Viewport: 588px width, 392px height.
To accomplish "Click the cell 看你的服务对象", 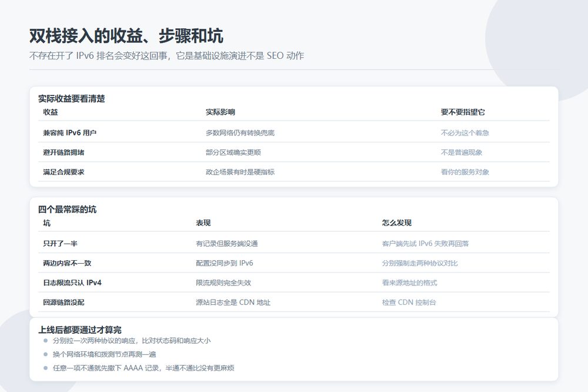I will [465, 172].
